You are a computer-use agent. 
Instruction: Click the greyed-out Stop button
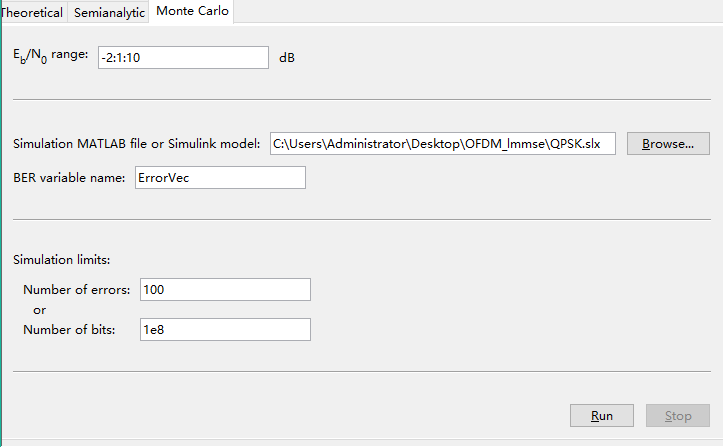click(678, 416)
